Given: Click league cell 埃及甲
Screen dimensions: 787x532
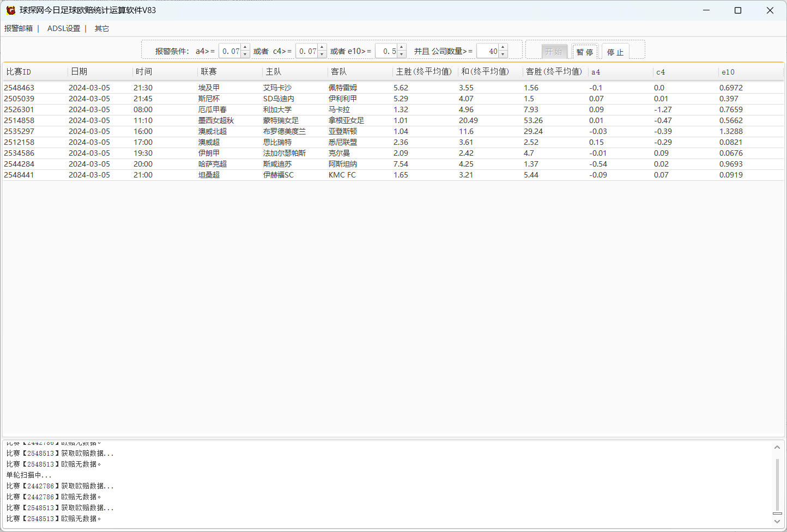Looking at the screenshot, I should click(x=209, y=88).
